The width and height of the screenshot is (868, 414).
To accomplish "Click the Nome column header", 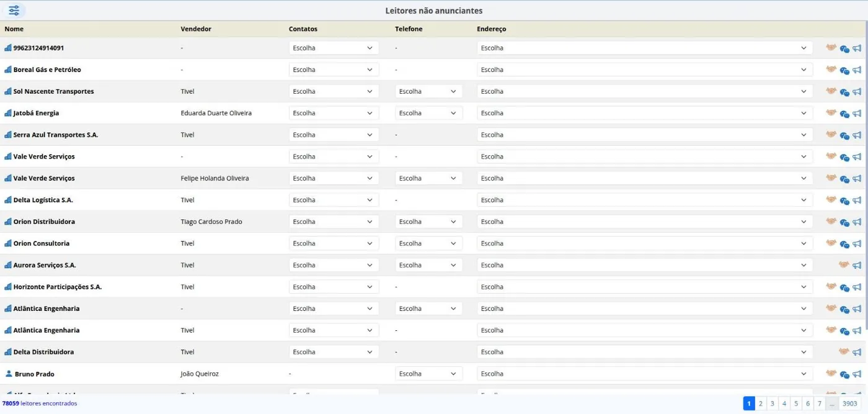I will coord(14,29).
